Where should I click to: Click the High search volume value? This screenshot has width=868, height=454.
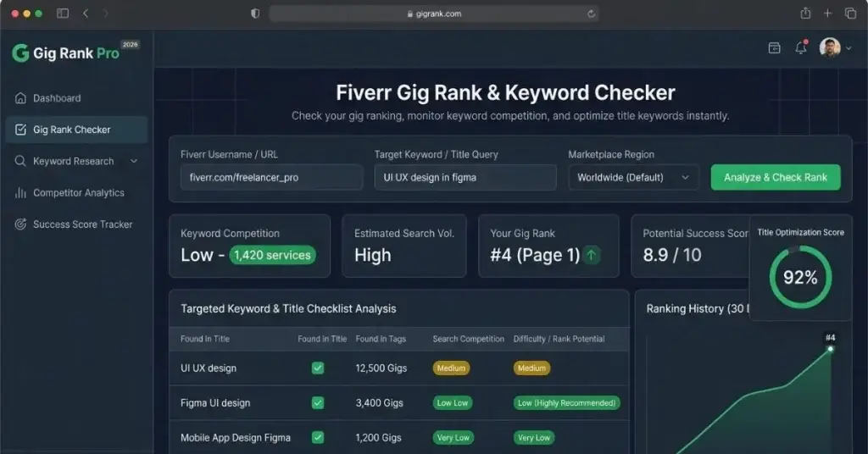[x=373, y=255]
